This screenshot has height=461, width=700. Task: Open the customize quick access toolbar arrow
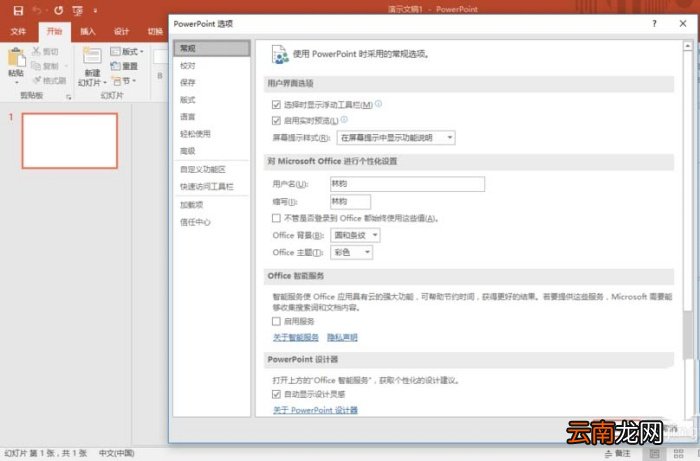tap(95, 10)
